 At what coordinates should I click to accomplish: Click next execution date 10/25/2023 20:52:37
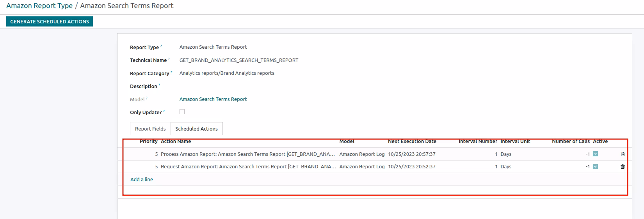pyautogui.click(x=412, y=167)
